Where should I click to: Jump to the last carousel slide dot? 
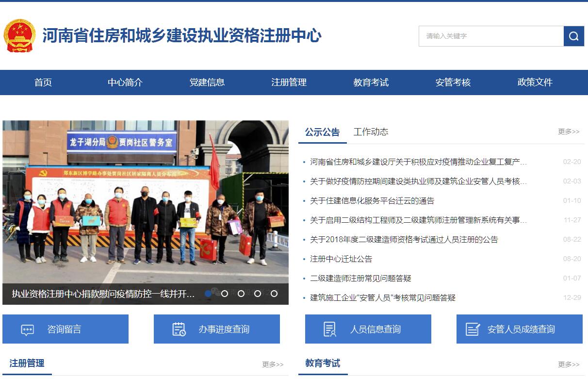274,294
